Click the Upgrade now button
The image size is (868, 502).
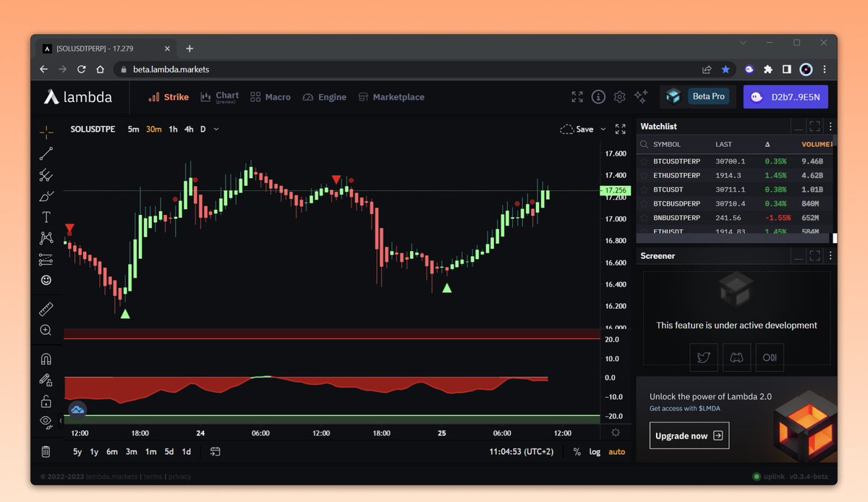(689, 435)
